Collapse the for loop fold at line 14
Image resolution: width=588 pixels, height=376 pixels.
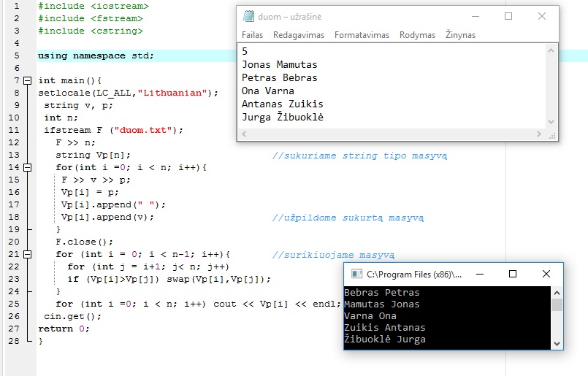point(27,167)
